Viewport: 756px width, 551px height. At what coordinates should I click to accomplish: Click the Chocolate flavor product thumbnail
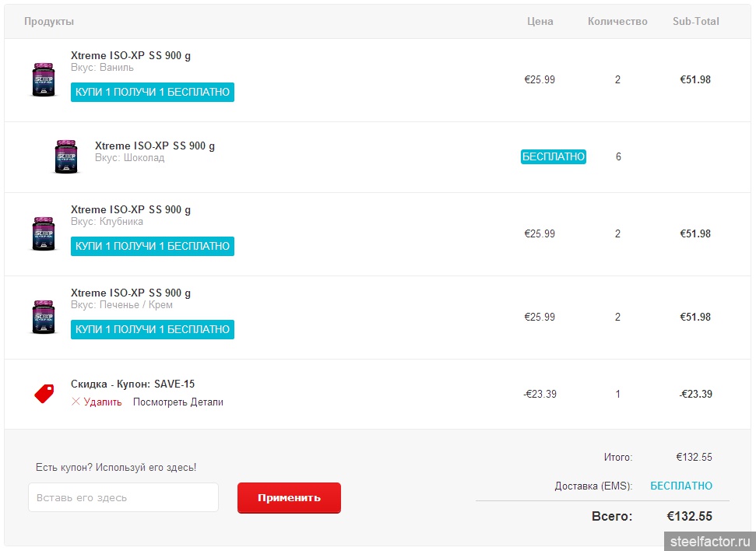point(67,156)
